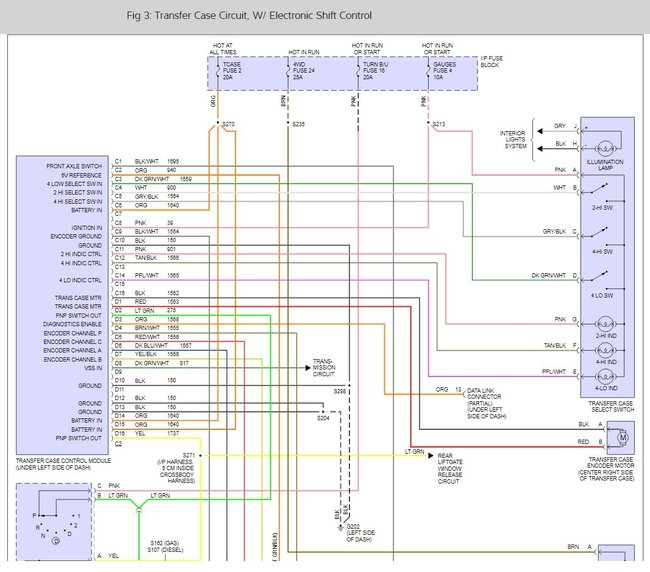Click the arrowhead pointing to Transmission Circuit
650x572 pixels.
(308, 368)
